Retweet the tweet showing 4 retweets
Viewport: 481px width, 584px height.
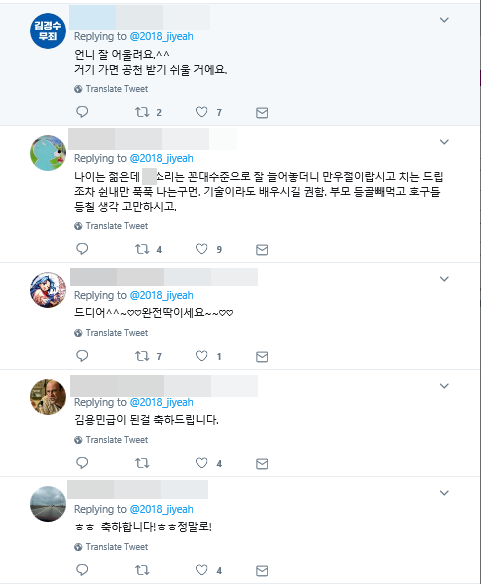142,249
